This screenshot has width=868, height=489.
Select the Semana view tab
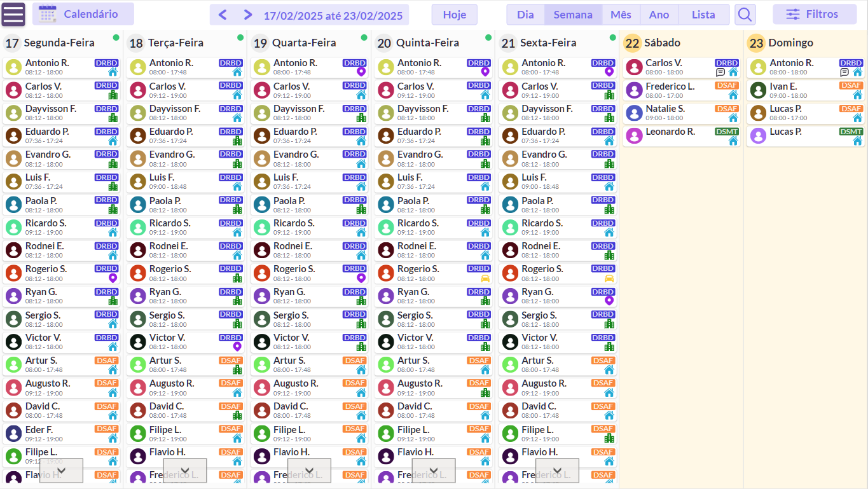573,15
